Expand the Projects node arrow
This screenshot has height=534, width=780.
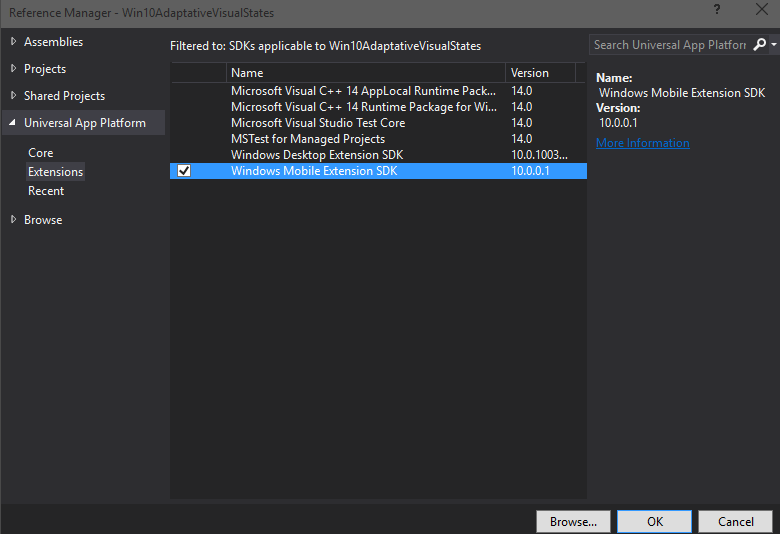[x=13, y=69]
